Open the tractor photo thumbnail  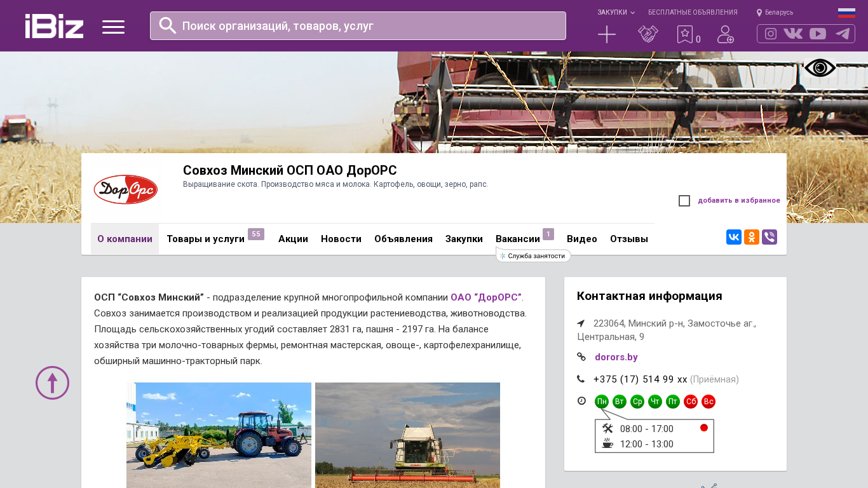pyautogui.click(x=219, y=435)
